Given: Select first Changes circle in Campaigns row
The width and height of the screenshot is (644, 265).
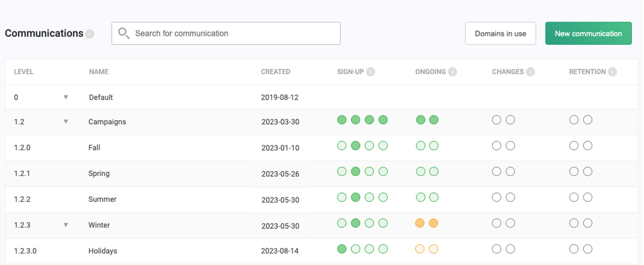Looking at the screenshot, I should click(x=496, y=120).
